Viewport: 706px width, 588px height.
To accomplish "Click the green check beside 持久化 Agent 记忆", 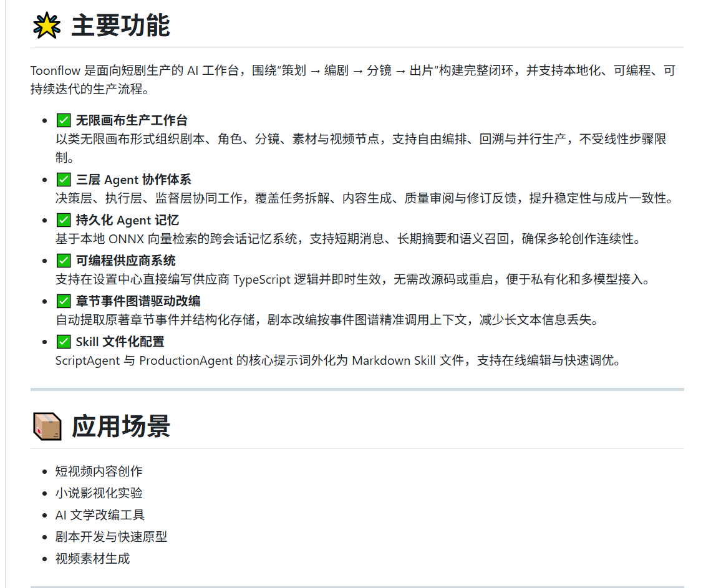I will pos(64,220).
